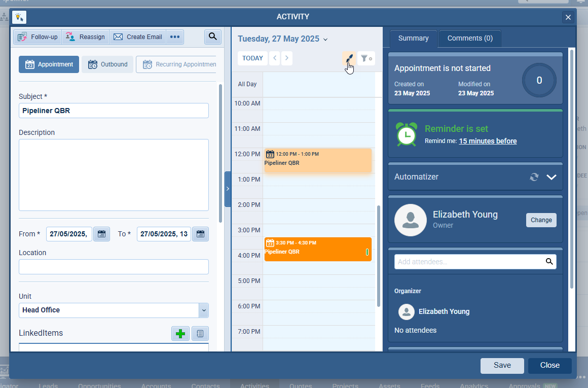Select the edit pen icon above the calendar
The height and width of the screenshot is (388, 588).
pos(348,58)
